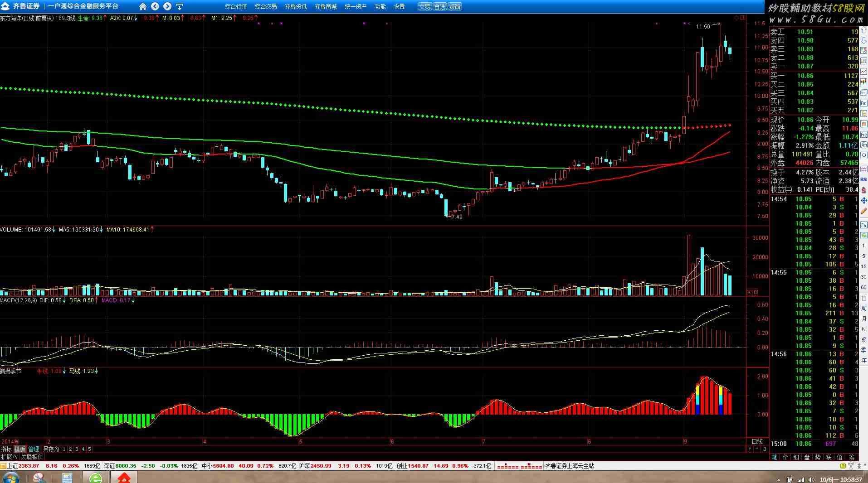Open the 功能 menu
This screenshot has width=868, height=483.
pos(380,7)
